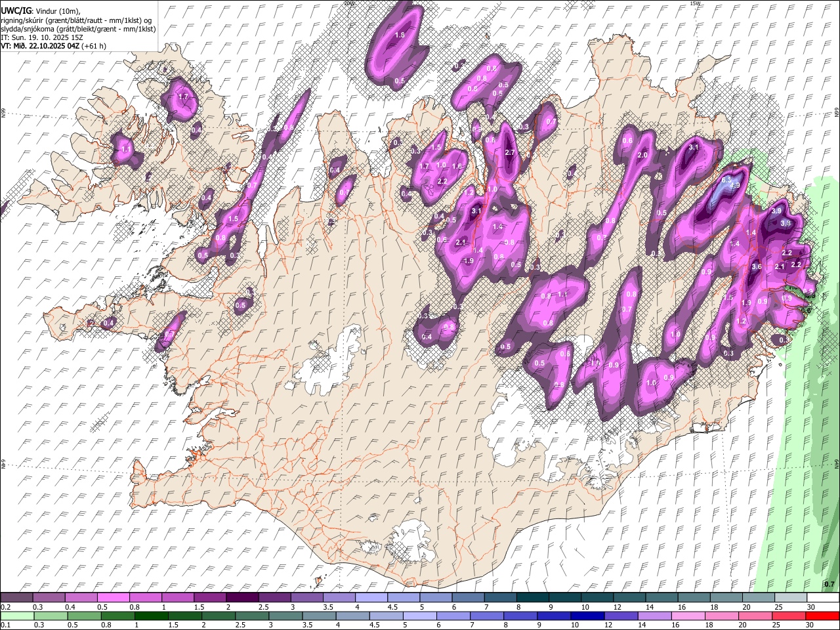The width and height of the screenshot is (840, 630).
Task: Click the white 30 swatch in top legend row
Action: [822, 597]
